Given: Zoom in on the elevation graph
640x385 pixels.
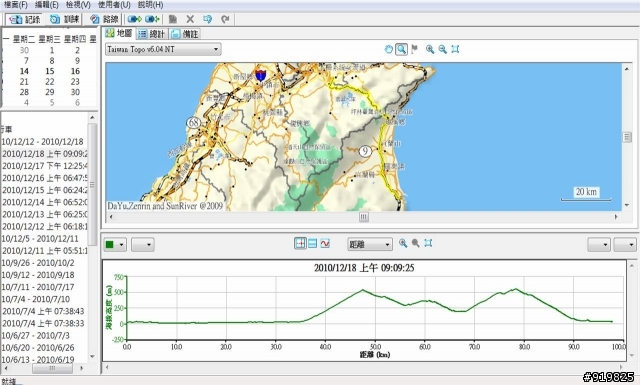Looking at the screenshot, I should (x=403, y=243).
